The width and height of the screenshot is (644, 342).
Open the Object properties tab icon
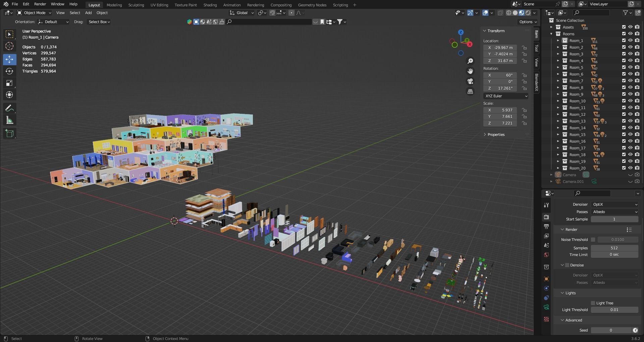(546, 279)
